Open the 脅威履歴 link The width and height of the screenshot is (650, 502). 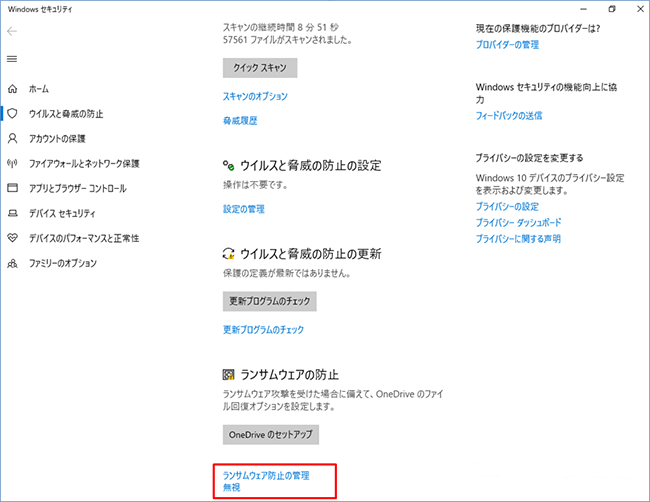[240, 121]
